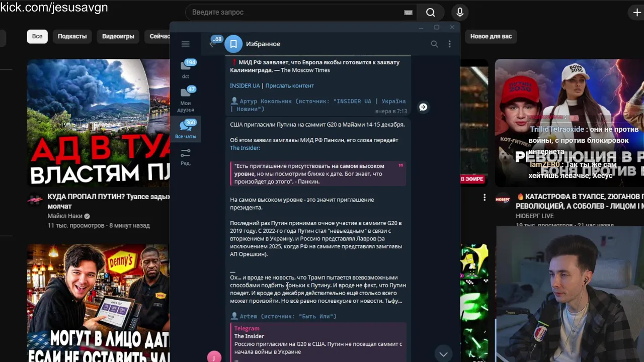Open the РЕВОЛЮЦИЯ В РФ thumbnail

(570, 123)
